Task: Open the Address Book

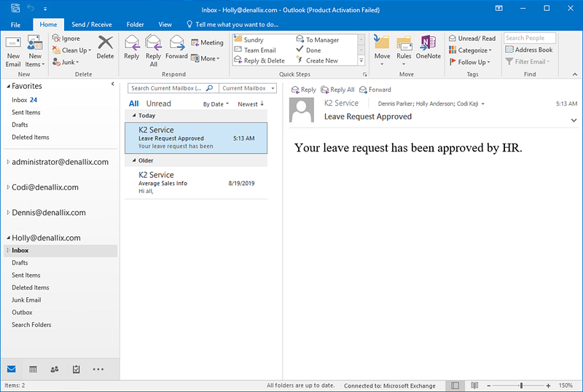Action: (529, 50)
